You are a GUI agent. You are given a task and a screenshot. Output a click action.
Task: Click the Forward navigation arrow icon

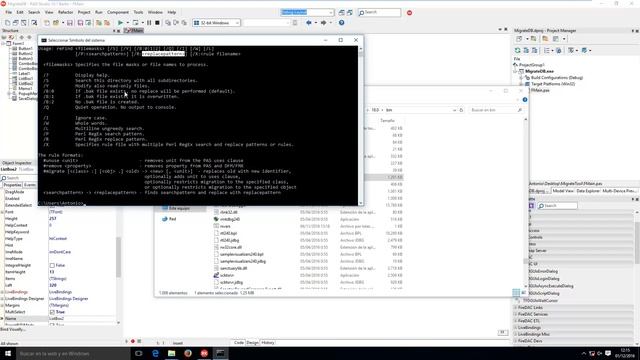click(x=323, y=23)
